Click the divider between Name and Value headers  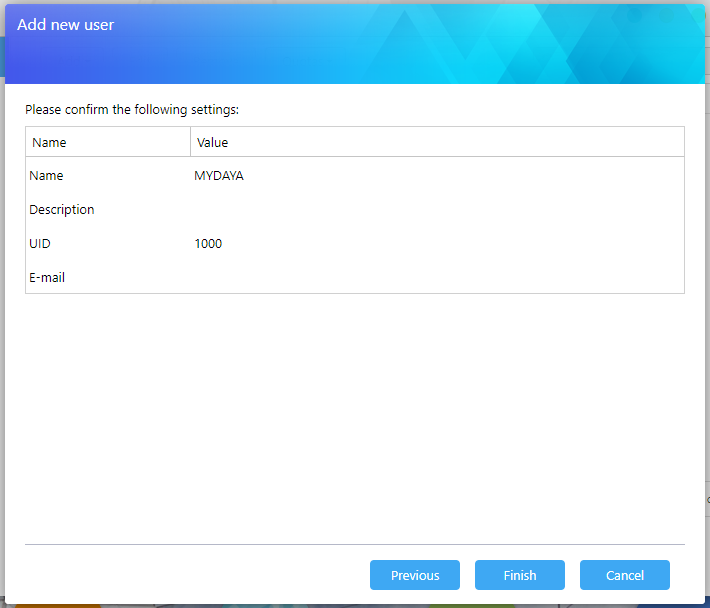(x=190, y=142)
